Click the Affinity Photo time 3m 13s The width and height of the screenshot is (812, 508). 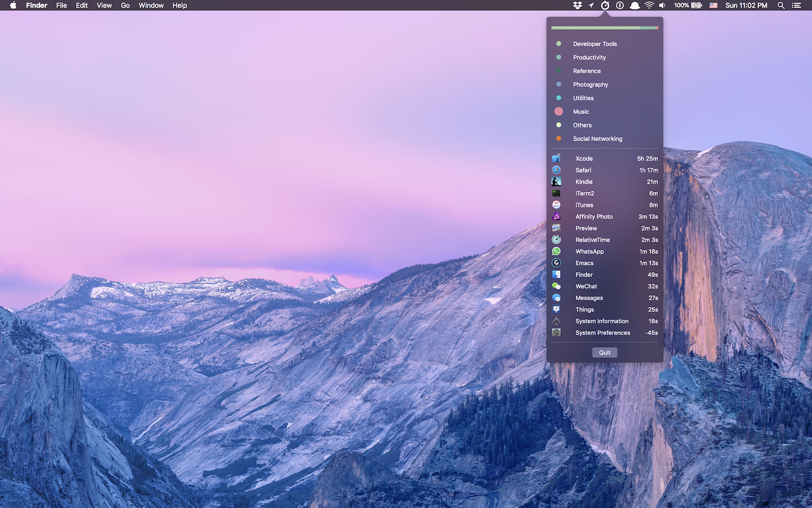(648, 217)
